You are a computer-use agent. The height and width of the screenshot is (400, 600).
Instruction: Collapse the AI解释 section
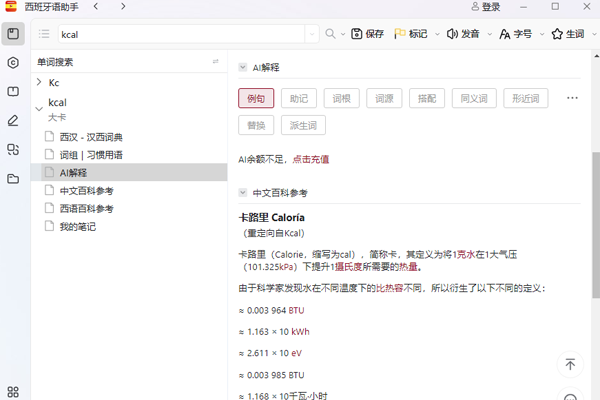click(242, 67)
